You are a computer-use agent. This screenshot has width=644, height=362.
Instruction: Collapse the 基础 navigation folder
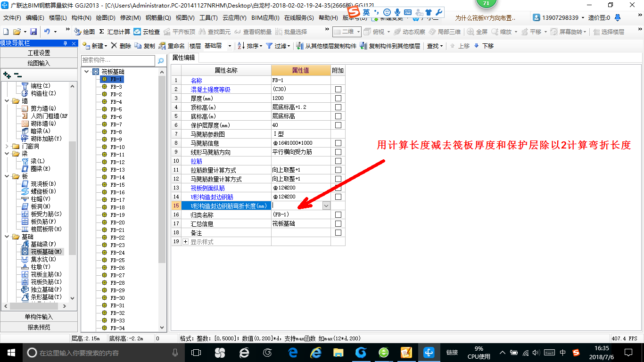click(7, 237)
